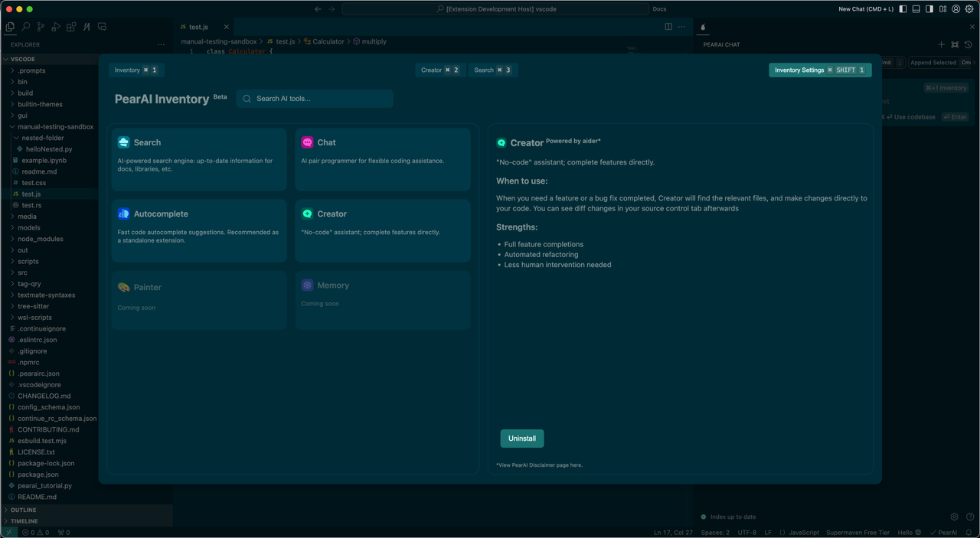980x538 pixels.
Task: Toggle the secondary side bar
Action: [929, 9]
